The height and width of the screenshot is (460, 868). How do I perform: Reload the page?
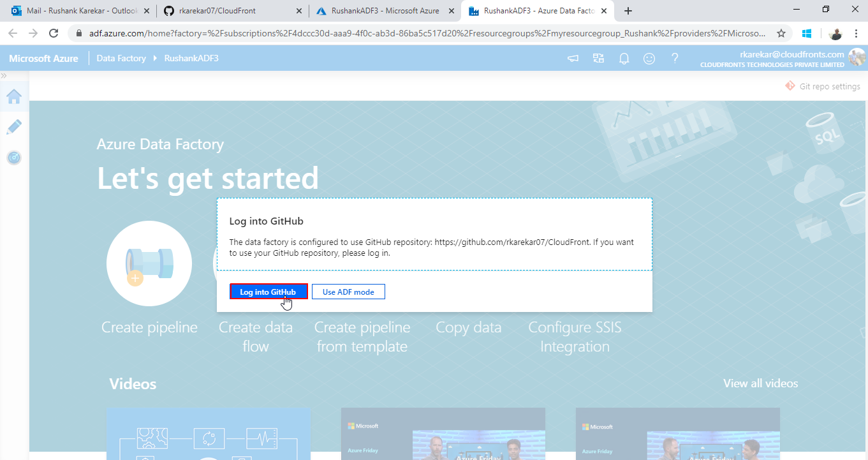pyautogui.click(x=54, y=33)
